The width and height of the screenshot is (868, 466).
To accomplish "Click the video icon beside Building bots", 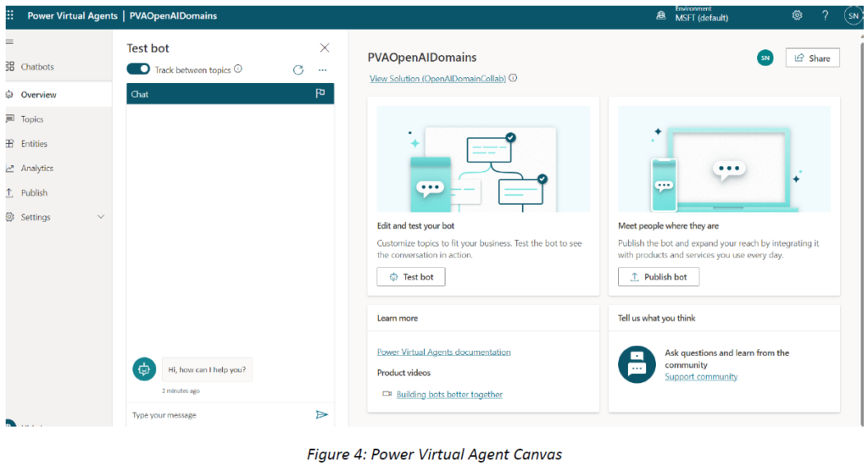I will [387, 394].
